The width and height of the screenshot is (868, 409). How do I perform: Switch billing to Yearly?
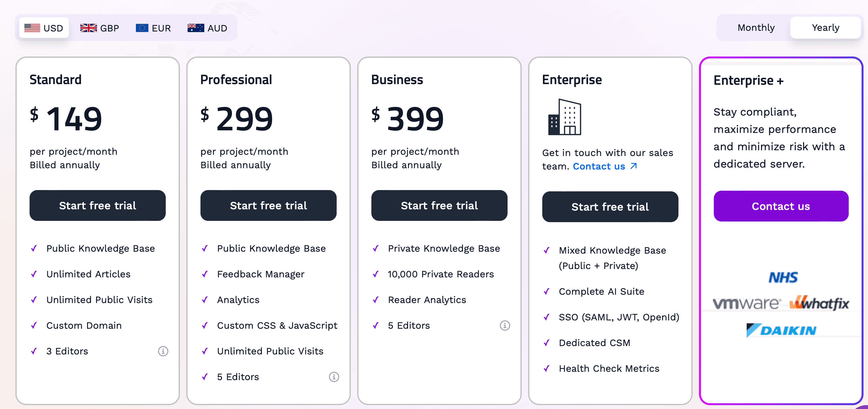coord(825,28)
